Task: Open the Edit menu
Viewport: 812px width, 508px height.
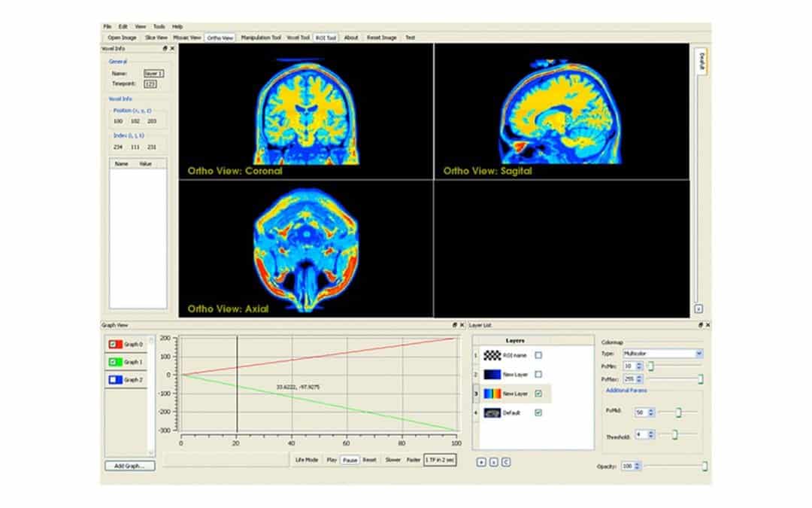Action: point(123,26)
